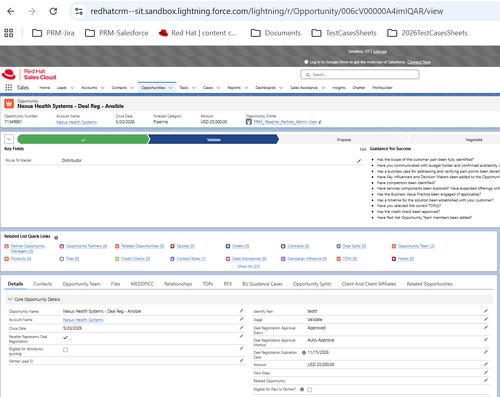Click the Show All (23) link

pyautogui.click(x=248, y=266)
